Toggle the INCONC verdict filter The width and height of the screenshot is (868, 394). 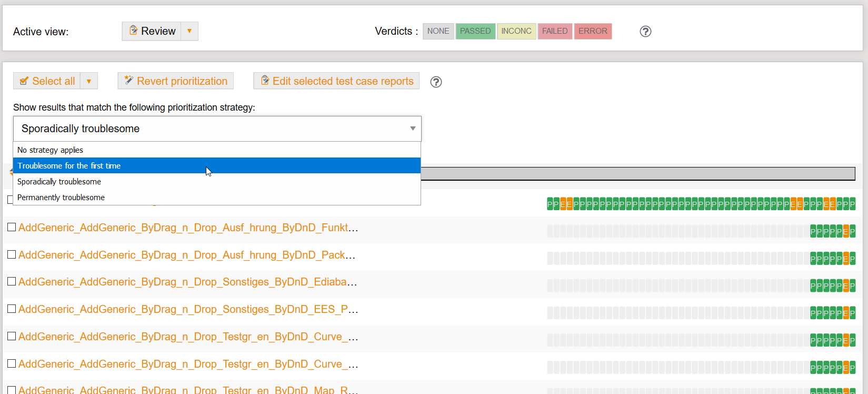pos(516,31)
